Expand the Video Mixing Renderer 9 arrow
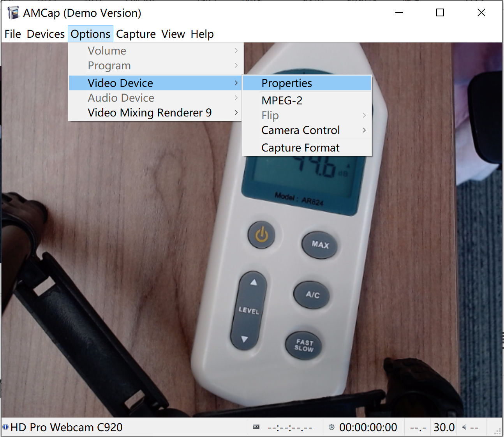 point(236,113)
